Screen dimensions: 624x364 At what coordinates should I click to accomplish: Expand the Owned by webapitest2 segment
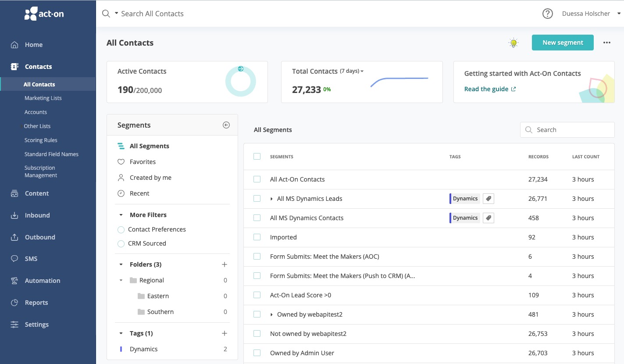[x=272, y=314]
